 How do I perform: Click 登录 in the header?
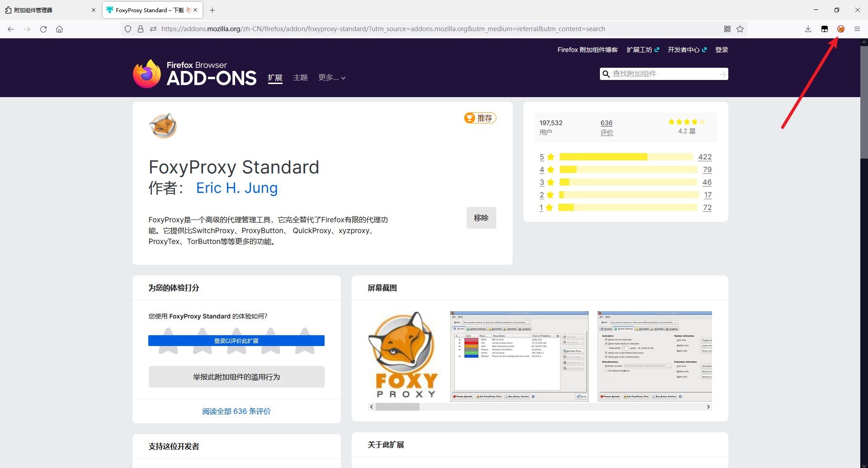tap(722, 50)
